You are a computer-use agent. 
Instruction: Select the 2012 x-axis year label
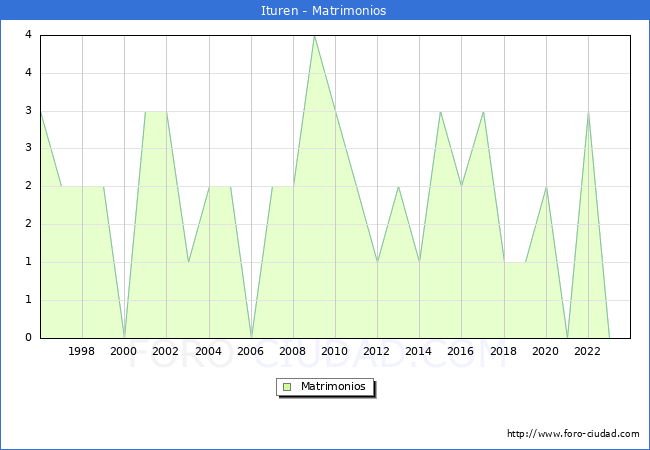click(377, 351)
